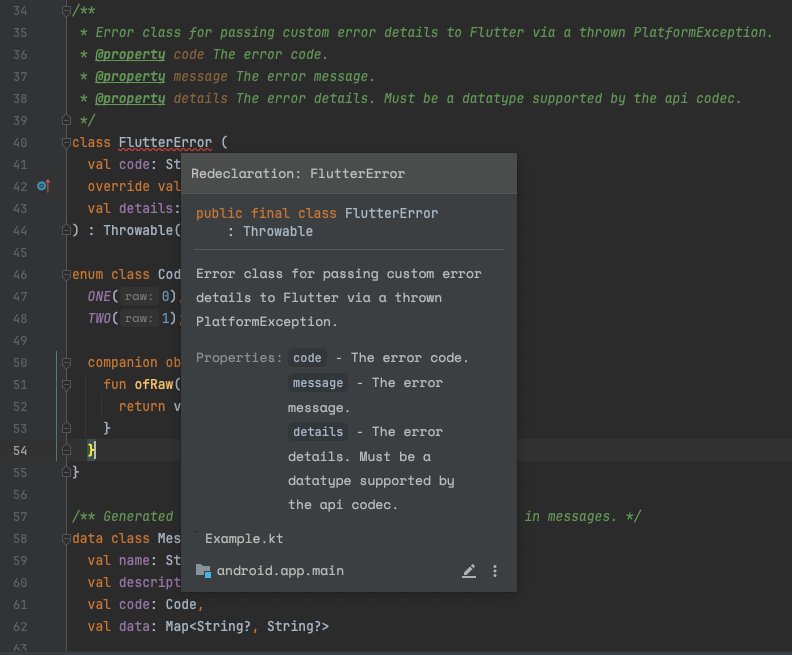Image resolution: width=792 pixels, height=655 pixels.
Task: Click 'Map<String?, String?>' type on line 62
Action: point(247,626)
